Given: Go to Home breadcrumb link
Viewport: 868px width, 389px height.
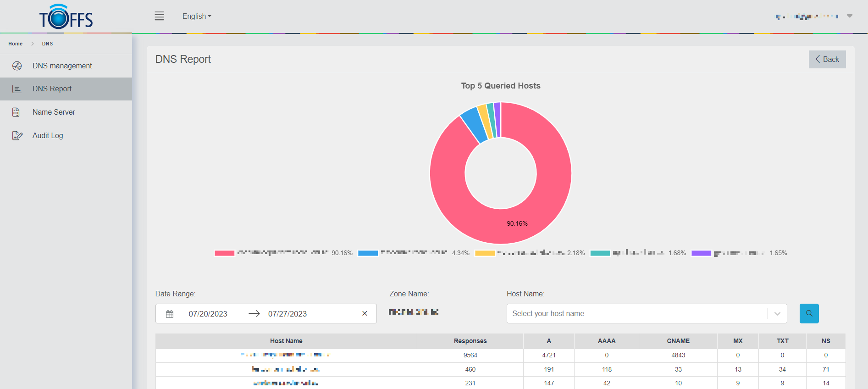Looking at the screenshot, I should pos(15,44).
